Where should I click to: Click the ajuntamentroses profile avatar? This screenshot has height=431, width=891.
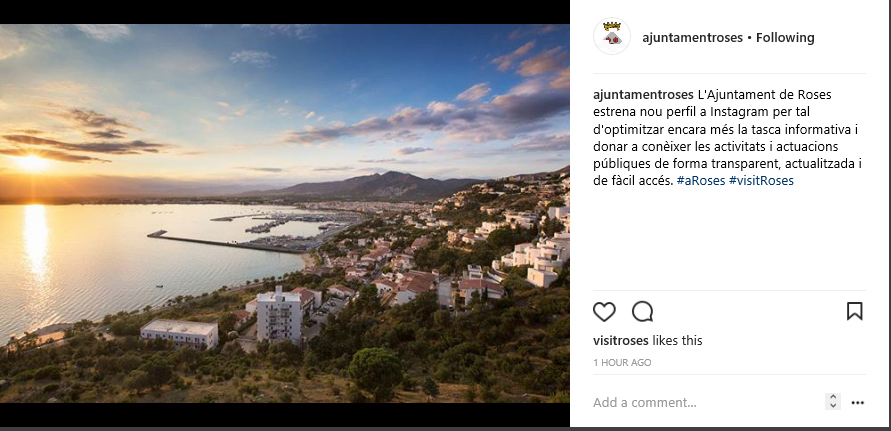coord(611,37)
